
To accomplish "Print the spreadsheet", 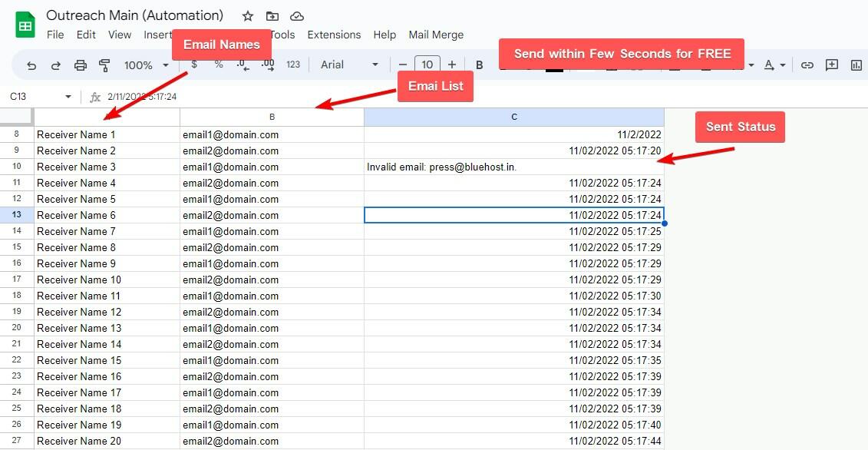I will coord(81,65).
